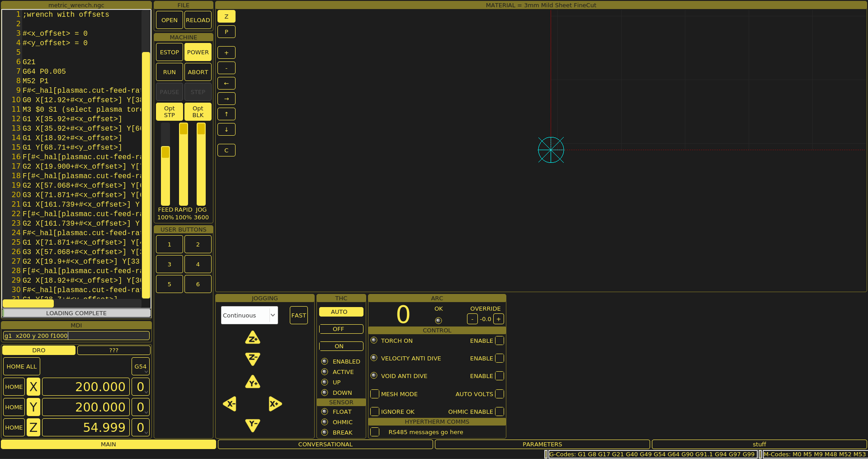Click the Y+ jog arrow
This screenshot has height=459, width=868.
click(x=252, y=382)
